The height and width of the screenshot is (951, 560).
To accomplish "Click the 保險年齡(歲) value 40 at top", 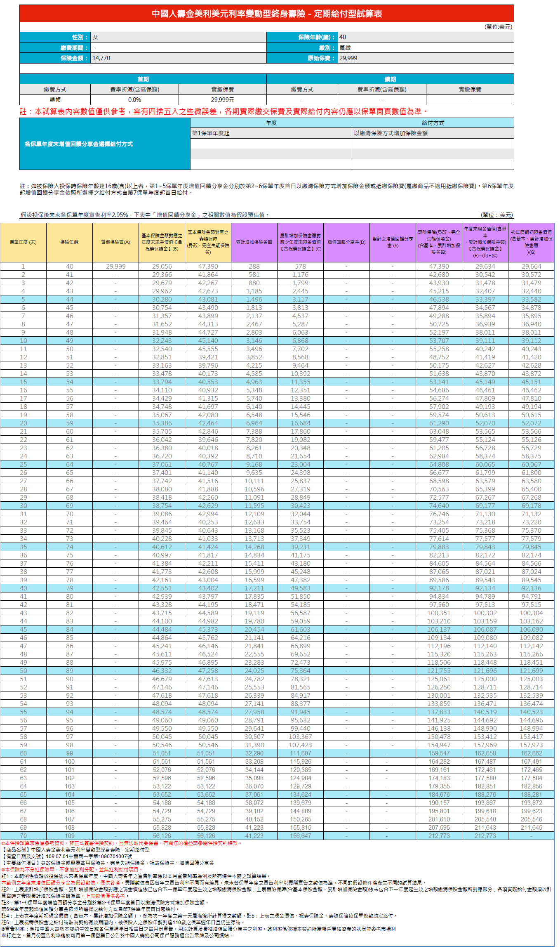I will [x=426, y=37].
